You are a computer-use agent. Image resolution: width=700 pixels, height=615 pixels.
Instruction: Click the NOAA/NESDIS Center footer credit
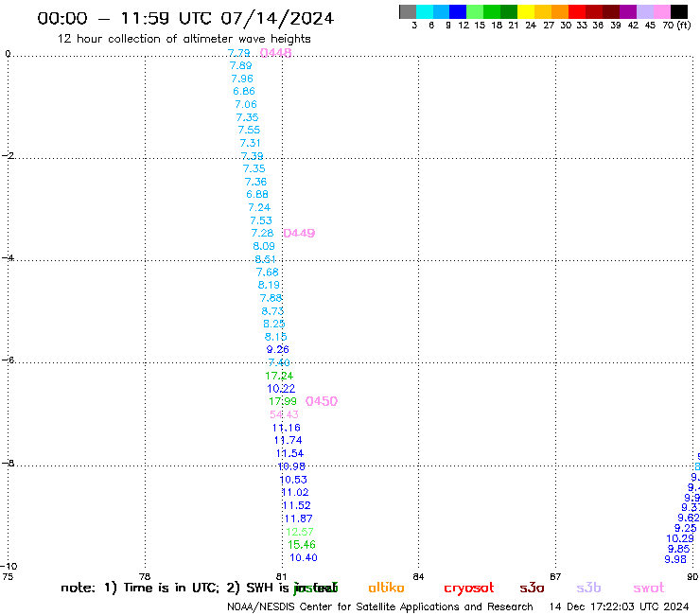click(x=380, y=607)
